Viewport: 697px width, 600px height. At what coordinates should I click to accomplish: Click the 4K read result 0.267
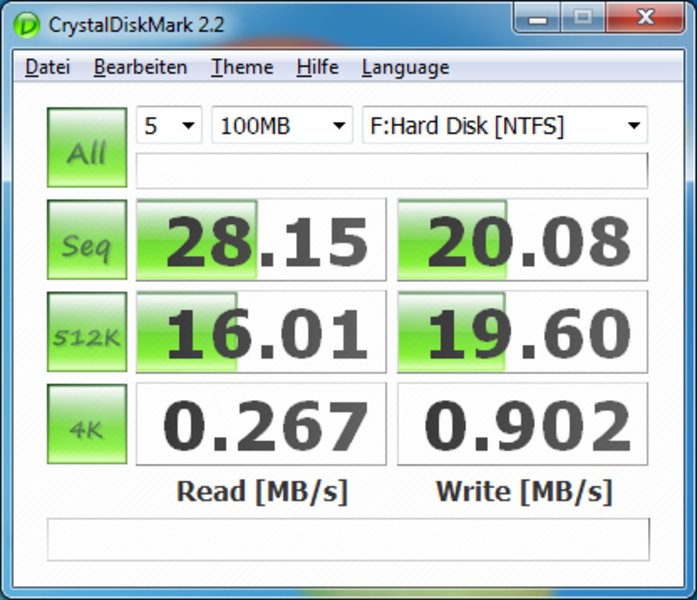[x=261, y=424]
